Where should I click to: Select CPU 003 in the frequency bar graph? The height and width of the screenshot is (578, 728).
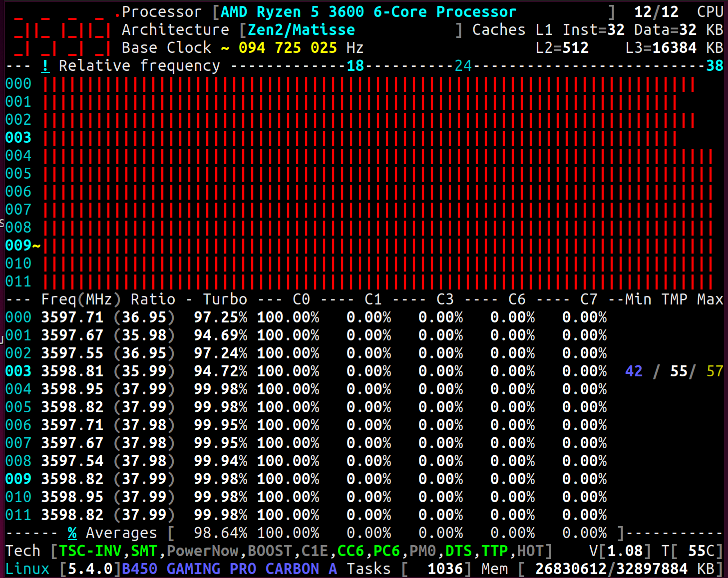click(x=18, y=138)
